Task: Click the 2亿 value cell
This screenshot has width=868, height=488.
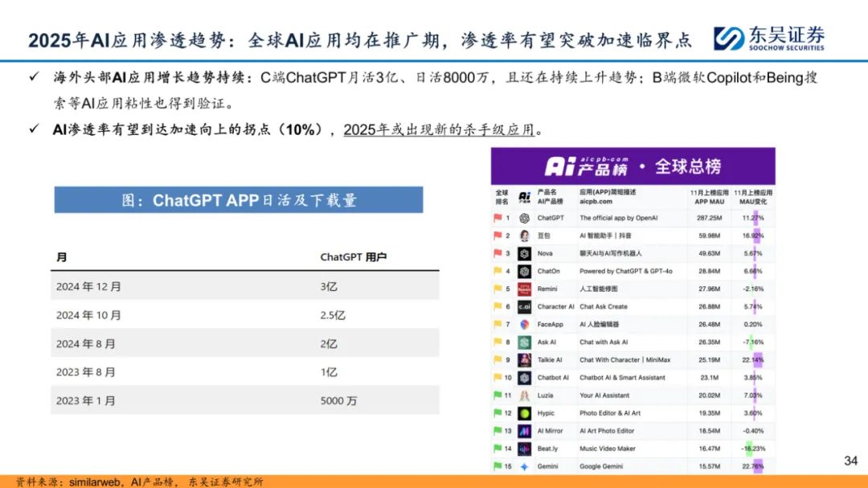Action: 329,344
